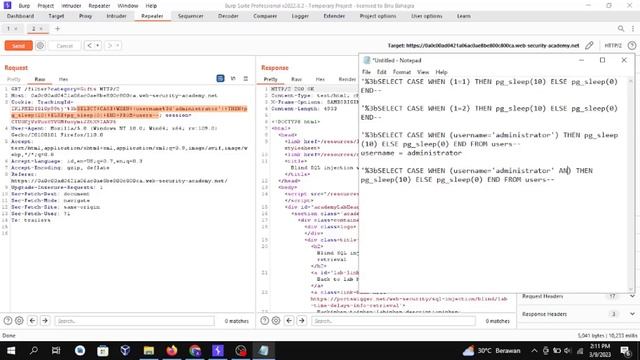640x360 pixels.
Task: Select Hex view in Response panel
Action: click(x=320, y=79)
